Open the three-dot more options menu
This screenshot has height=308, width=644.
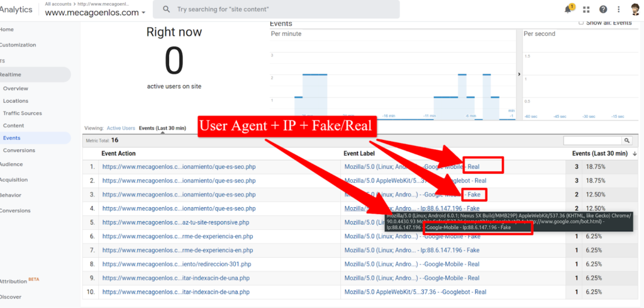pos(619,9)
